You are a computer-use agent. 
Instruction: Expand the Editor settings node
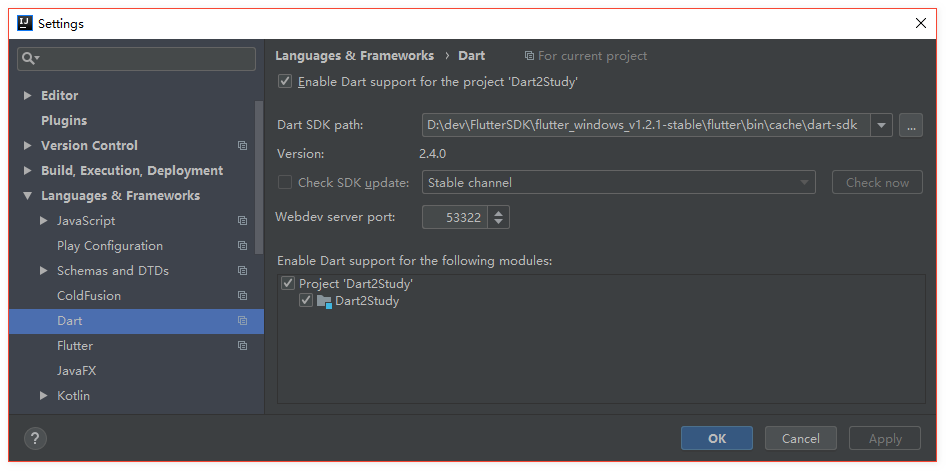(x=27, y=95)
